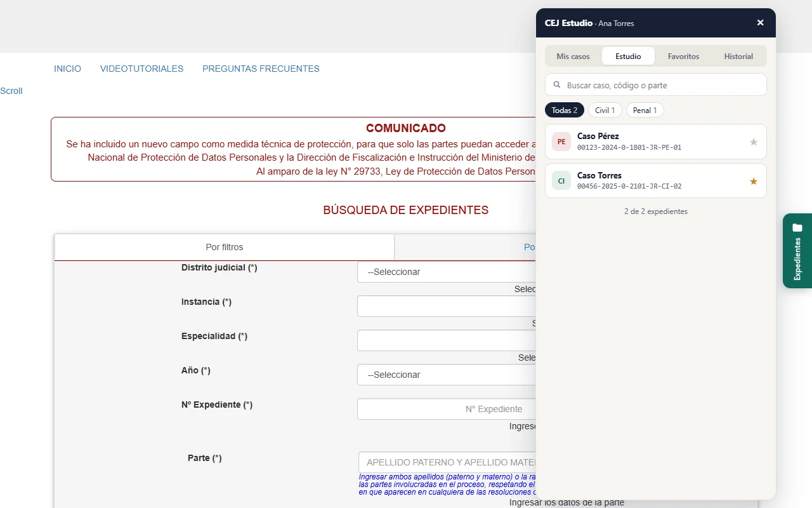Click the COMUNICADO heading

[x=406, y=128]
